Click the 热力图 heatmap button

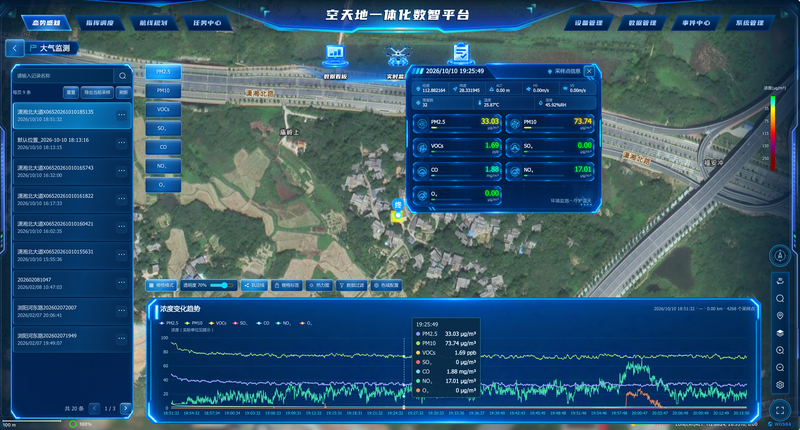click(x=319, y=285)
